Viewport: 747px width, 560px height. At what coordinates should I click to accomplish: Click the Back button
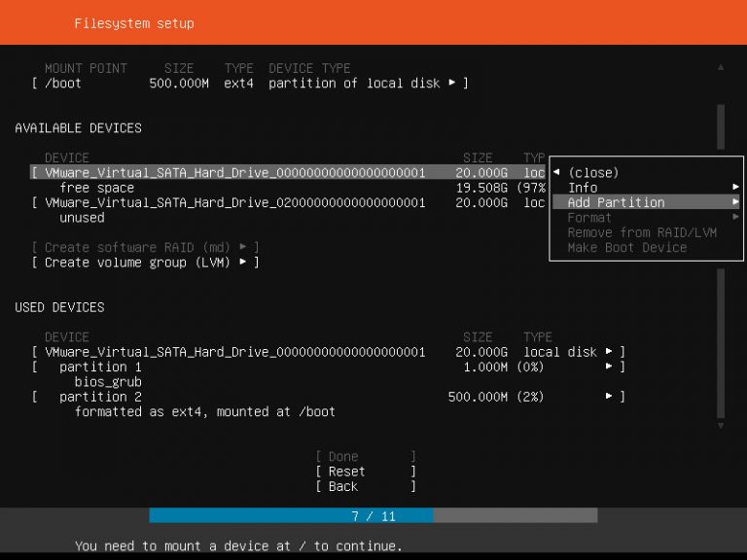click(366, 487)
